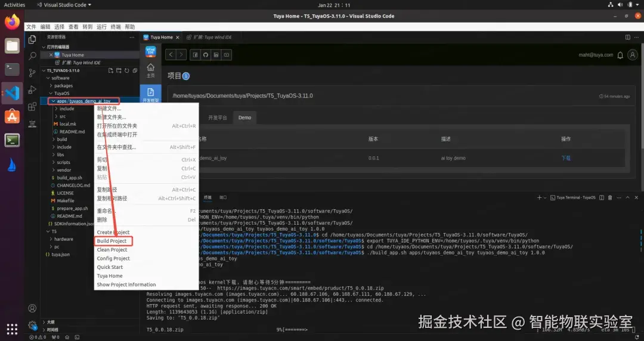Maximize the panel with the up chevron
Screen dimensions: 644x341
[627, 197]
